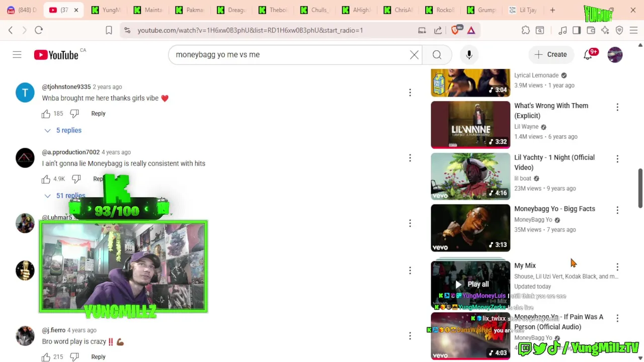This screenshot has width=644, height=362.
Task: Go to YouTube home via logo
Action: [56, 54]
